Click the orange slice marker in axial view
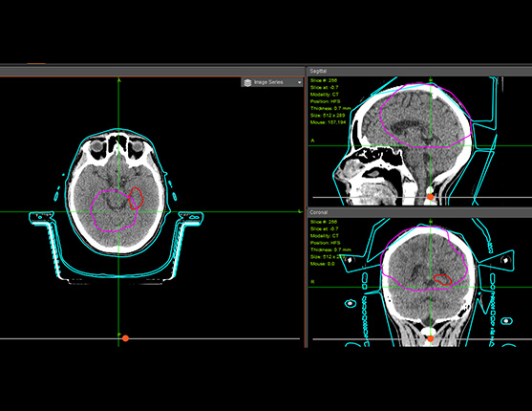Screen dimensions: 532x411 coord(125,338)
